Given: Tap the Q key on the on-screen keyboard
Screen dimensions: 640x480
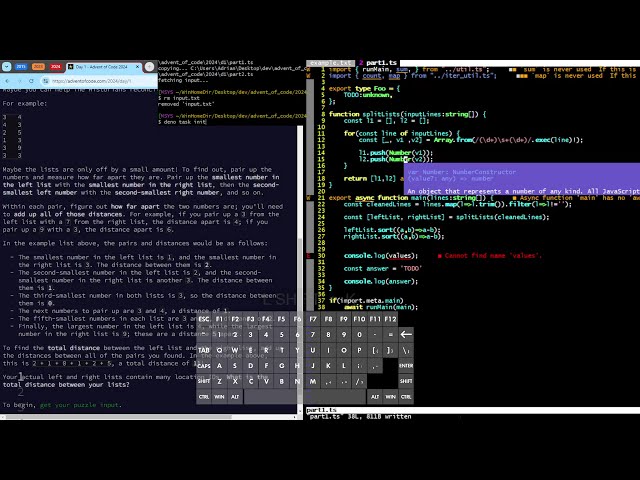Looking at the screenshot, I should (x=219, y=350).
